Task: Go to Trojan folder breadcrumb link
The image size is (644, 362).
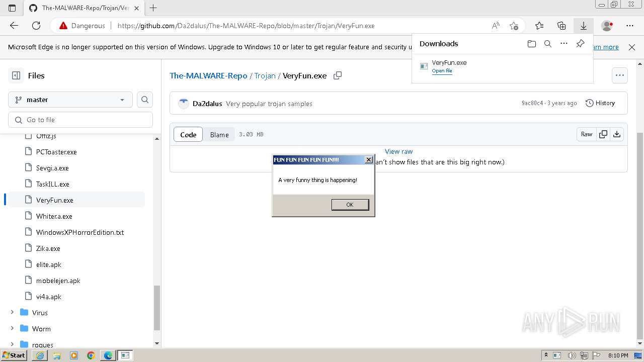Action: click(265, 75)
